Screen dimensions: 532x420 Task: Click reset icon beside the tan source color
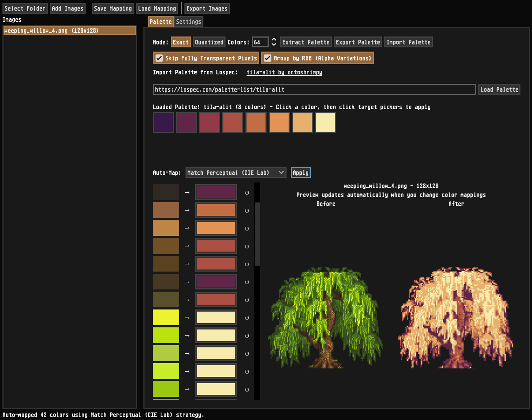(x=247, y=229)
